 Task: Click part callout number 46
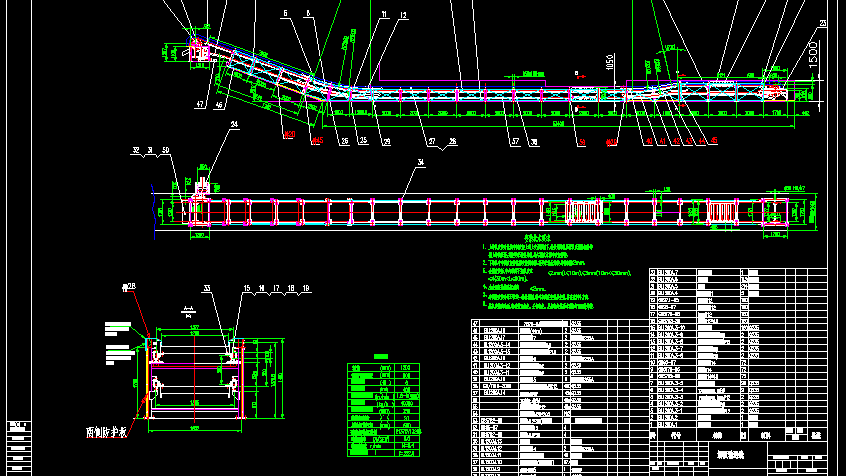219,105
